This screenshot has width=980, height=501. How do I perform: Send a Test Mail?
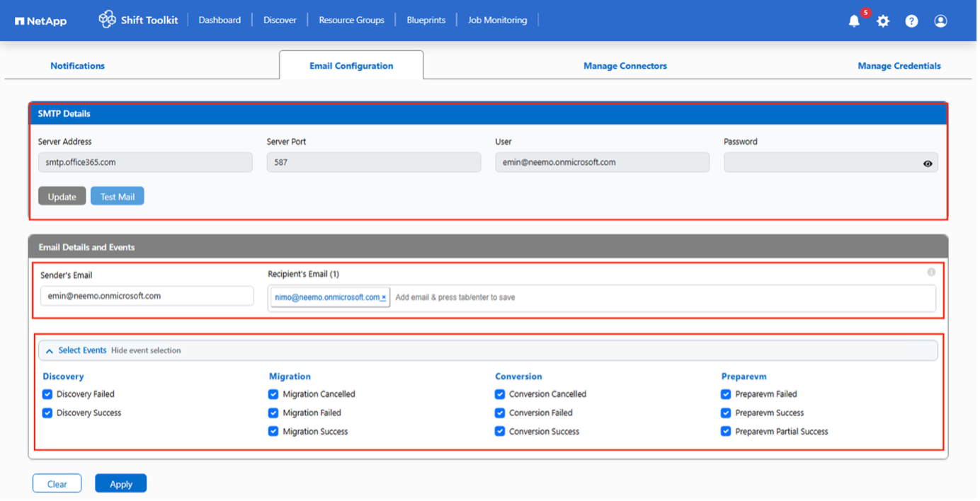pos(117,196)
